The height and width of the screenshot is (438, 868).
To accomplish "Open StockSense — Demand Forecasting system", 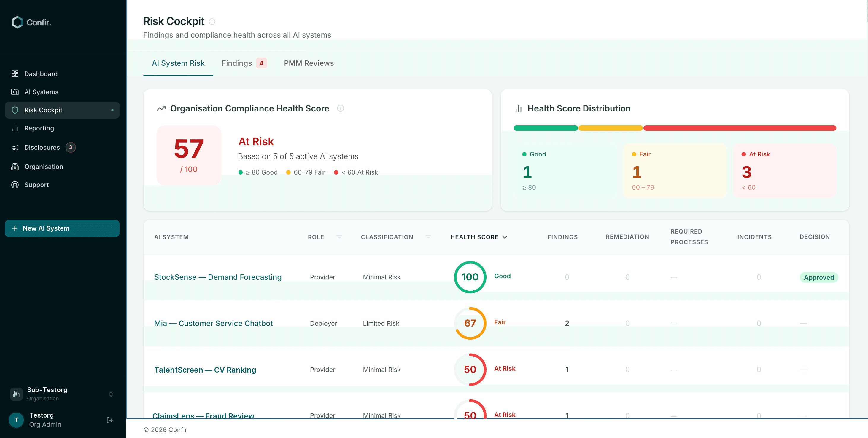I will point(218,277).
